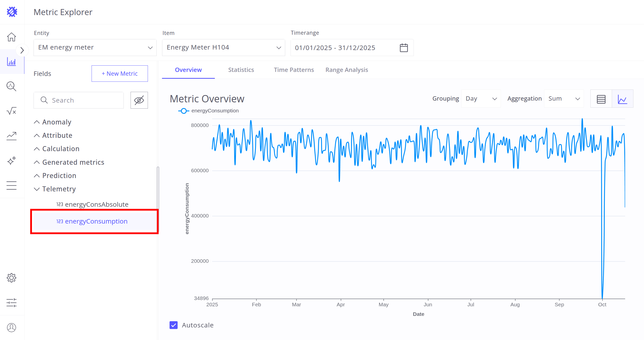Screen dimensions: 644x340
Task: Click the magnifier analysis sidebar icon
Action: click(12, 86)
